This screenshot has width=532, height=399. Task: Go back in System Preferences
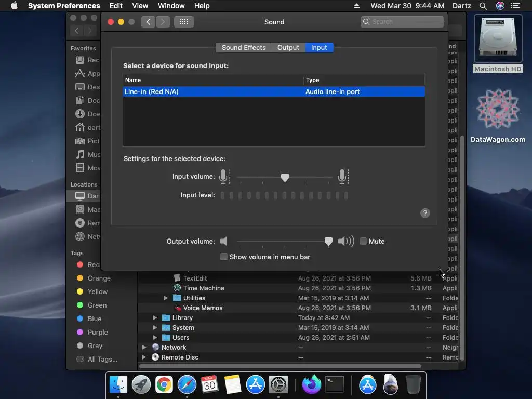point(148,22)
